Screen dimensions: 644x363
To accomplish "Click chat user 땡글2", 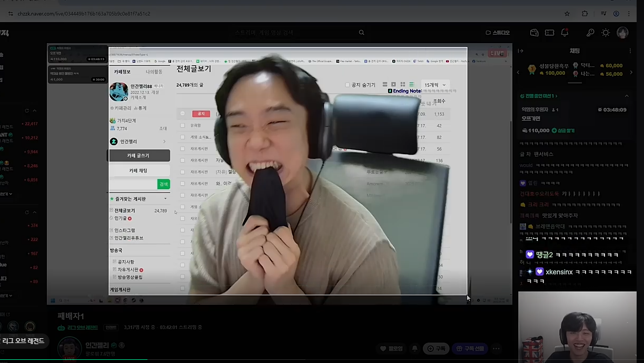I will [x=544, y=255].
